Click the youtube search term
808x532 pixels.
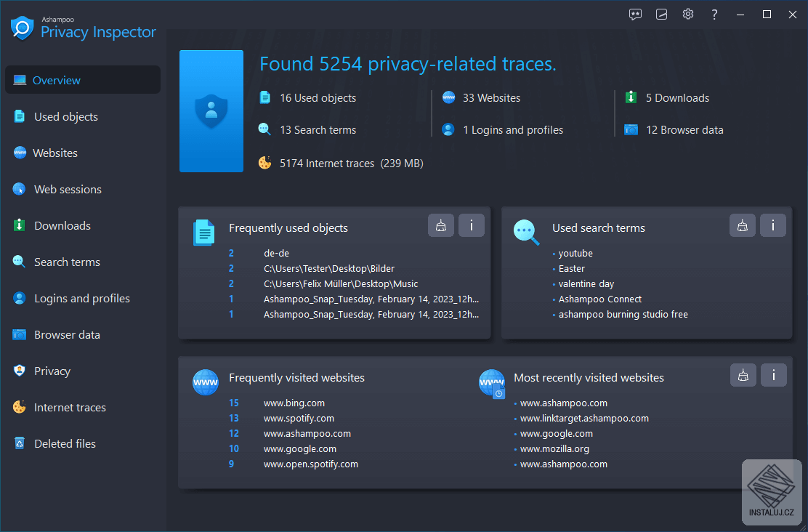(575, 253)
